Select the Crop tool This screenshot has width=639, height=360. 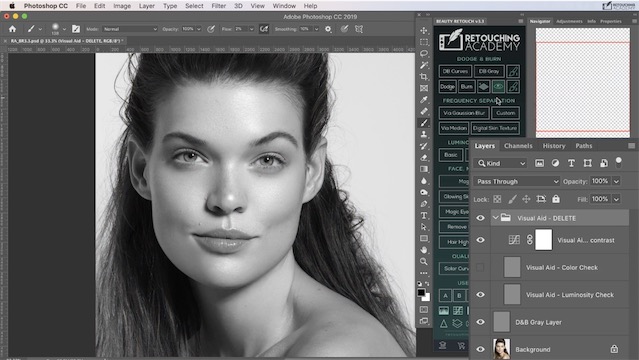point(424,77)
